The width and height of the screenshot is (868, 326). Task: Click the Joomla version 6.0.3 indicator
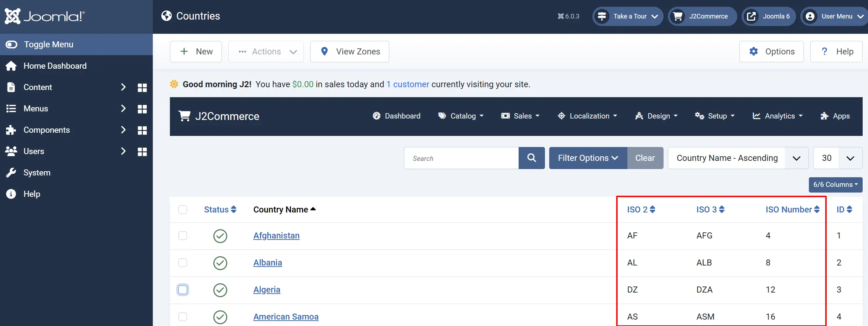point(568,16)
